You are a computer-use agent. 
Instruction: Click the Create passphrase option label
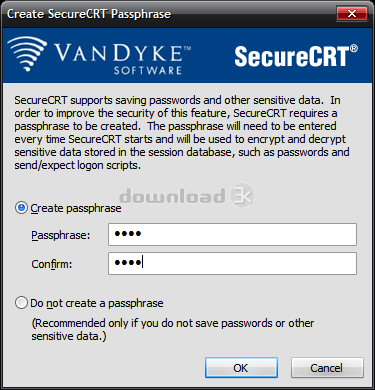click(x=76, y=208)
